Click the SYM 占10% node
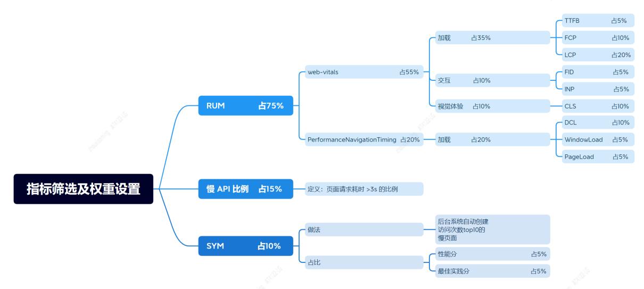This screenshot has width=644, height=289. coord(245,246)
